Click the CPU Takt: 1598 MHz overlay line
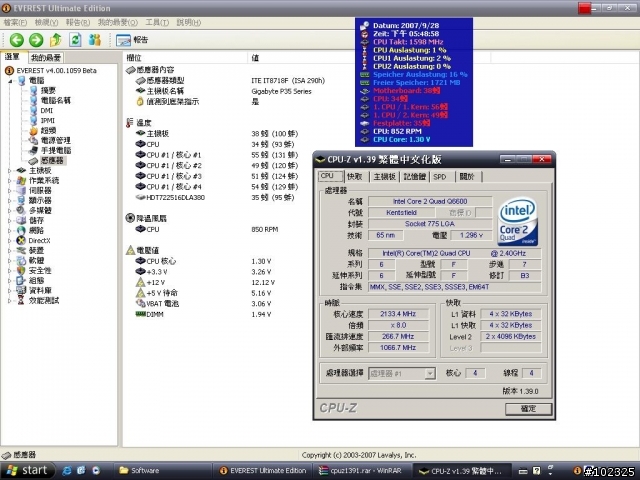Screen dimensions: 640x480 (407, 42)
